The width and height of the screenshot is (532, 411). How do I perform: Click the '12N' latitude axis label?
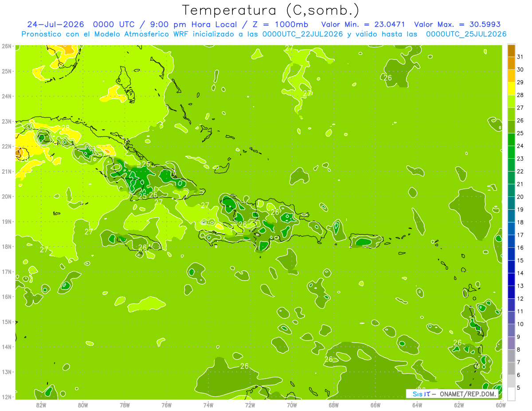(x=7, y=396)
